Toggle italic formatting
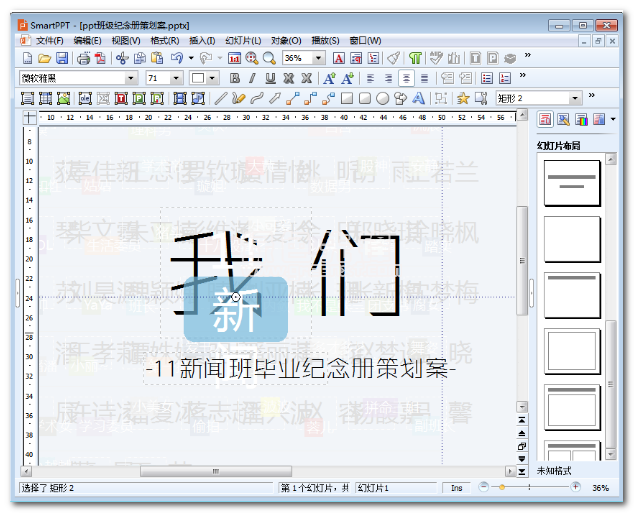 (252, 78)
